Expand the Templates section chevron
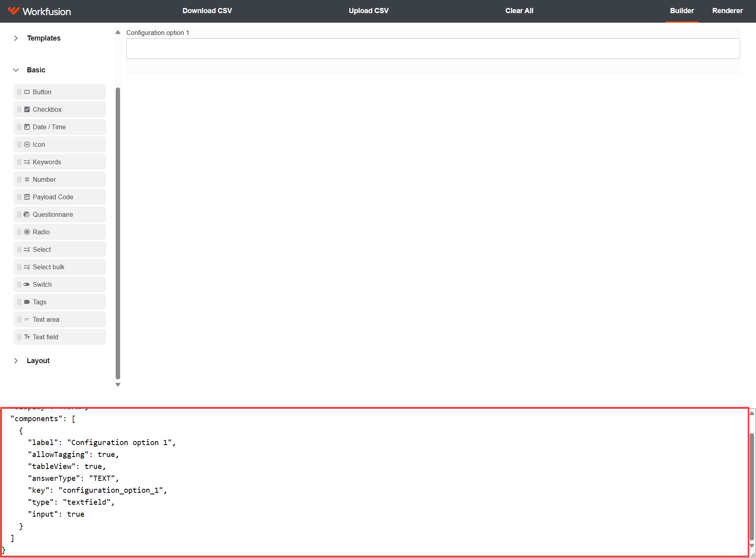This screenshot has height=558, width=756. (16, 38)
